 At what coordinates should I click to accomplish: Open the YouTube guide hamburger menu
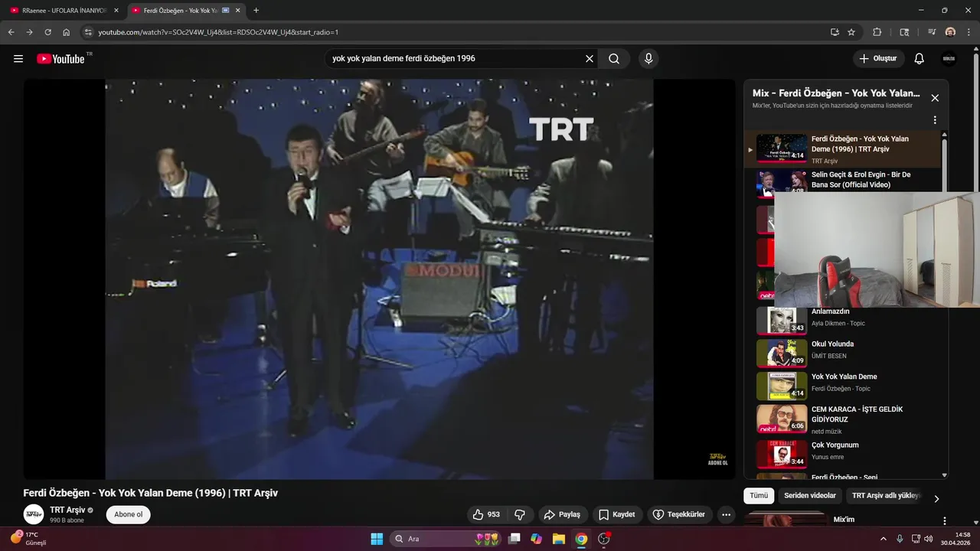(18, 59)
